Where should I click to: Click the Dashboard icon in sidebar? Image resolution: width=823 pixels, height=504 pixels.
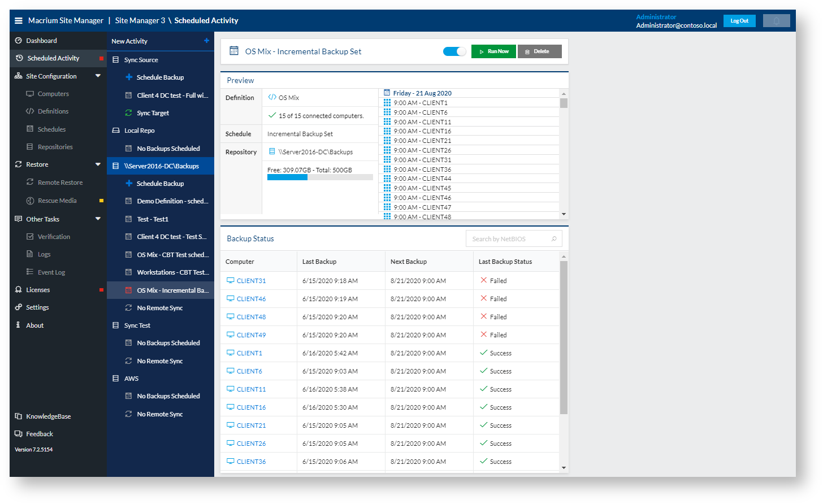19,41
